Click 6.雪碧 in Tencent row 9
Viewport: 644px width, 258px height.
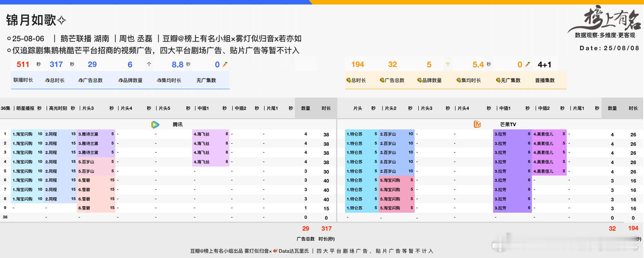click(x=84, y=208)
